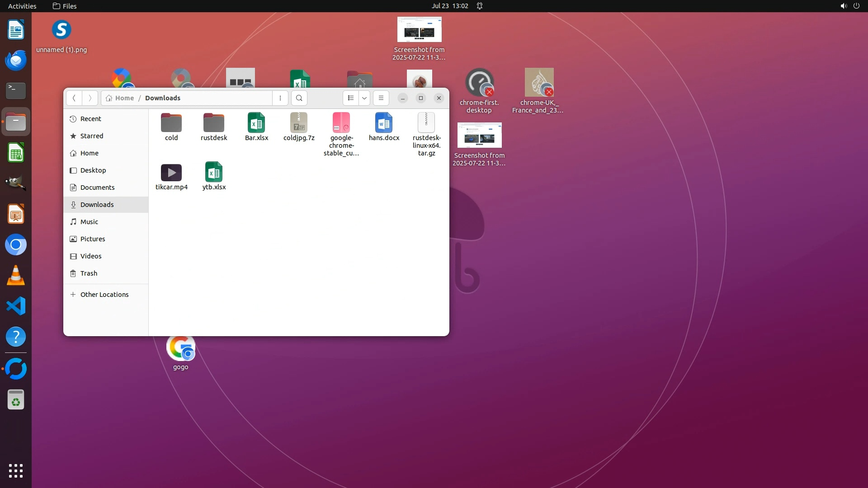
Task: Select the coldjpg.7z archive file
Action: point(299,127)
